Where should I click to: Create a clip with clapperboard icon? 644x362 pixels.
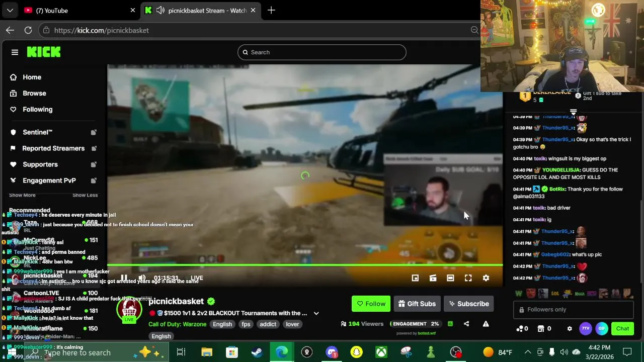(433, 278)
